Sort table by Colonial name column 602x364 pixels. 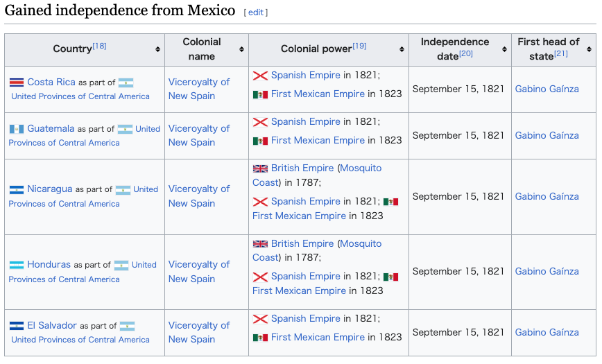point(241,49)
